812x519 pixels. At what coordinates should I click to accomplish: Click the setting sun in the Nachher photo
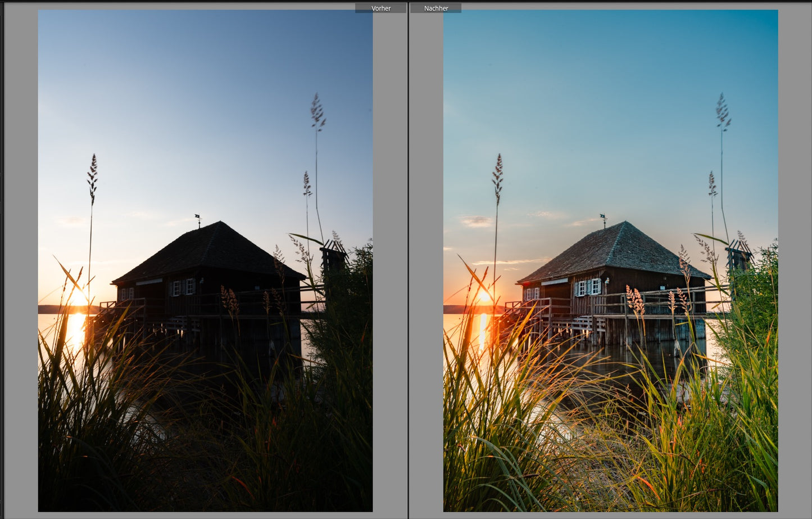point(483,295)
